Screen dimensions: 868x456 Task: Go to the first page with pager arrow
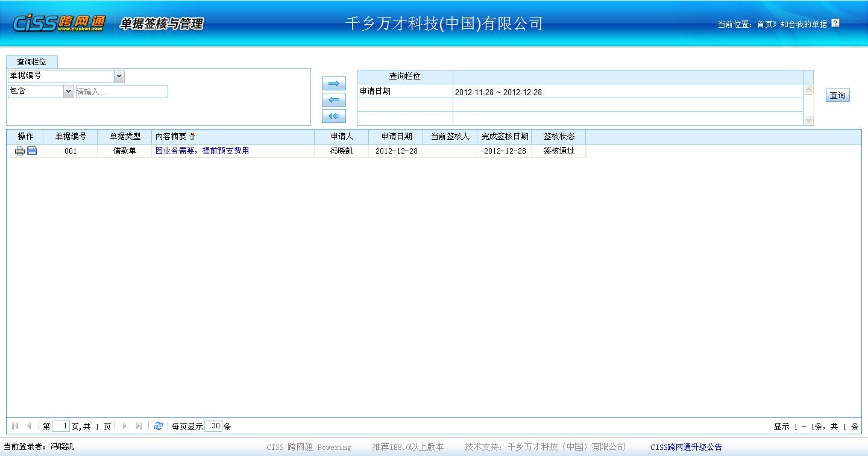point(15,426)
